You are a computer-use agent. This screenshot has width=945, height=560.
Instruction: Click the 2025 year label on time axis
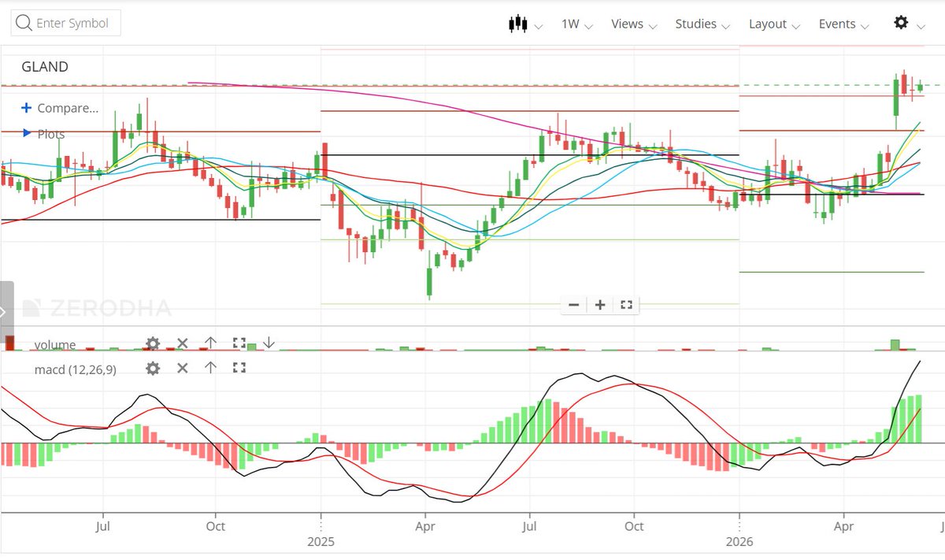point(321,542)
